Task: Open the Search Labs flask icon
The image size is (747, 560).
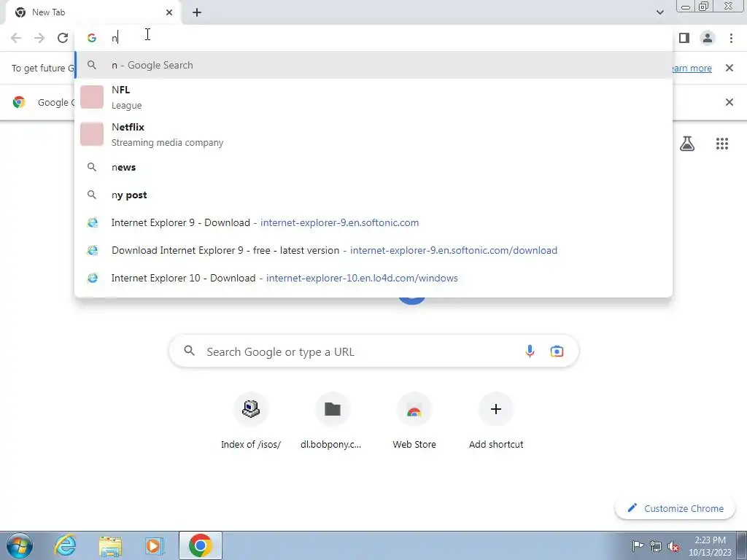Action: pos(687,144)
